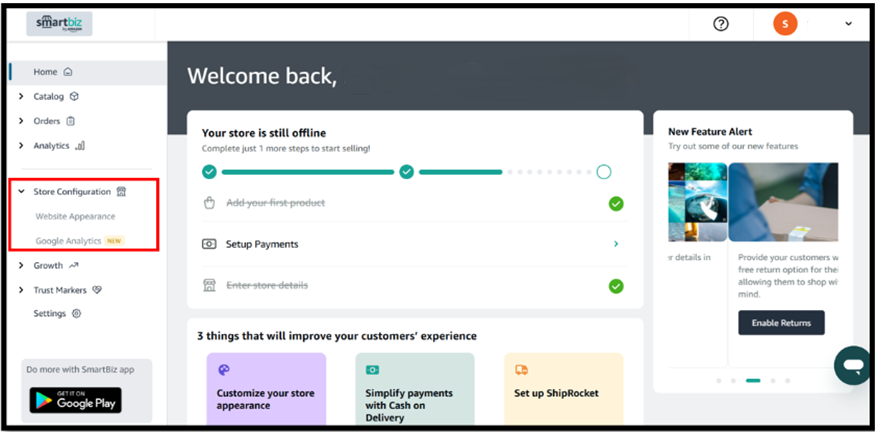Click the Trust Markers heart icon
Viewport: 878px width, 435px height.
tap(97, 290)
